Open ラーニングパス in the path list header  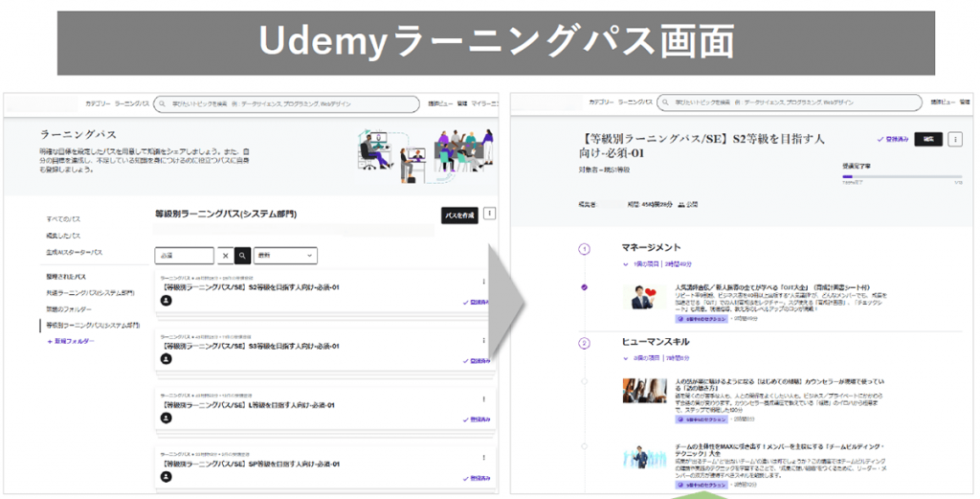(x=132, y=103)
